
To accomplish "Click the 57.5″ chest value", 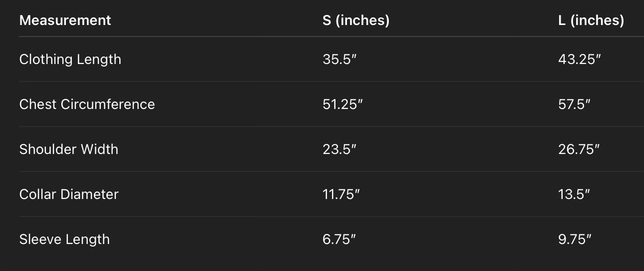I will (575, 104).
